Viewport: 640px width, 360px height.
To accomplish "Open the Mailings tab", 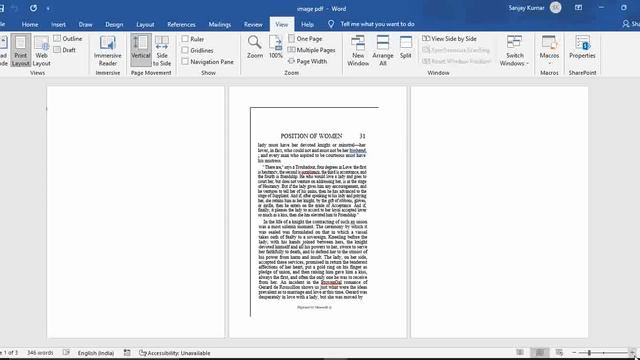I will (x=220, y=24).
